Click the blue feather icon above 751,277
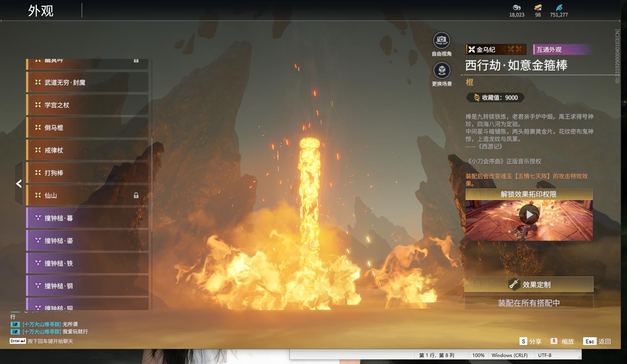 559,7
